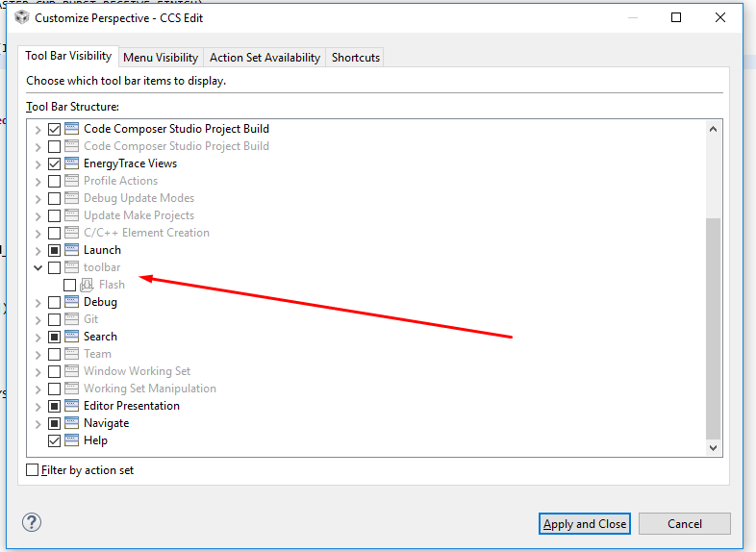Click the icon beside C/C++ Element Creation

tap(71, 233)
